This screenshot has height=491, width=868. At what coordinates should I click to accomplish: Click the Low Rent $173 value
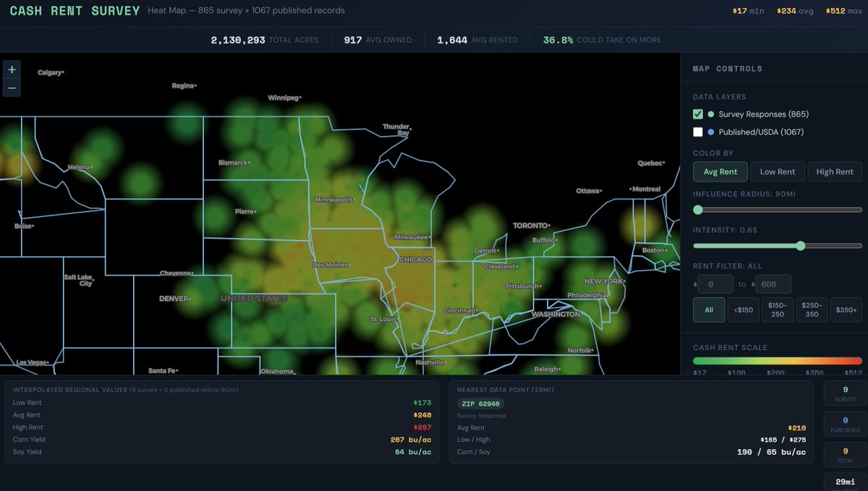pyautogui.click(x=422, y=403)
